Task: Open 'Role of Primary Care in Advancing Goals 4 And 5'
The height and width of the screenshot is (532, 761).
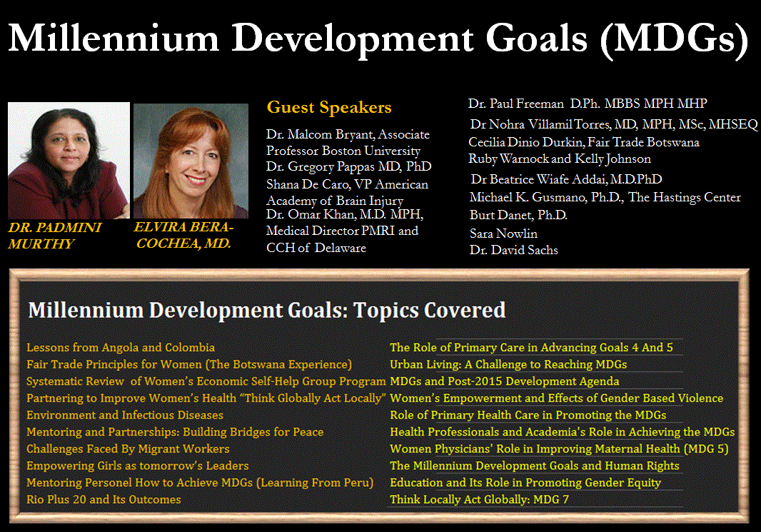Action: click(x=531, y=348)
